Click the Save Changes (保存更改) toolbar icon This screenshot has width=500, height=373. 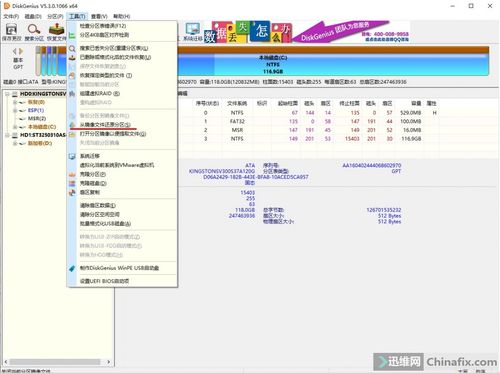(12, 32)
